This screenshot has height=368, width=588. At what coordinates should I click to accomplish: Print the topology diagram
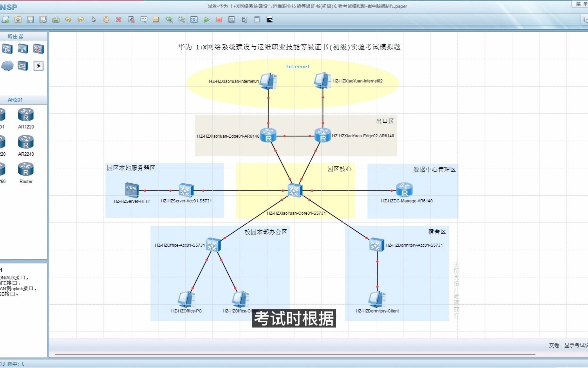click(x=56, y=19)
